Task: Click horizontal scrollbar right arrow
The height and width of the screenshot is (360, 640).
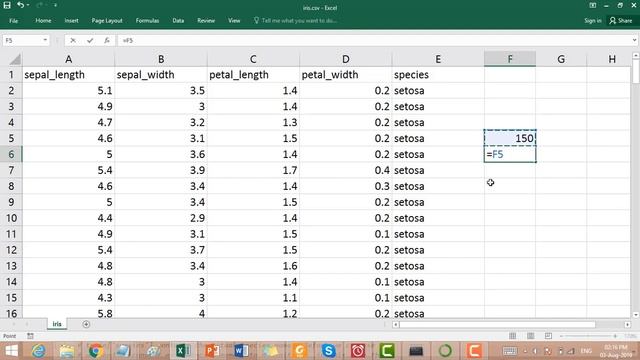Action: pos(627,324)
